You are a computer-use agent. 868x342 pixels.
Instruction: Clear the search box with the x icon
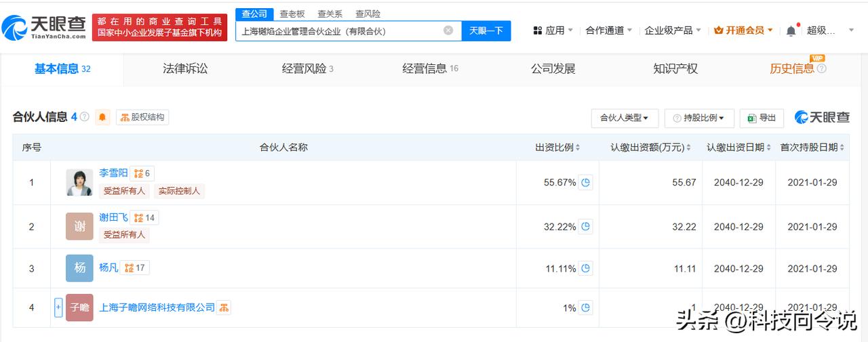coord(448,30)
